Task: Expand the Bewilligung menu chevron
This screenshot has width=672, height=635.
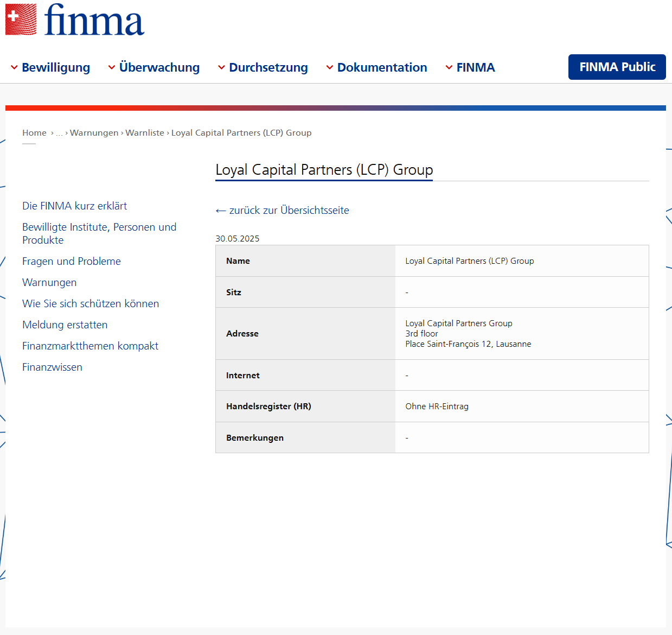Action: click(x=15, y=67)
